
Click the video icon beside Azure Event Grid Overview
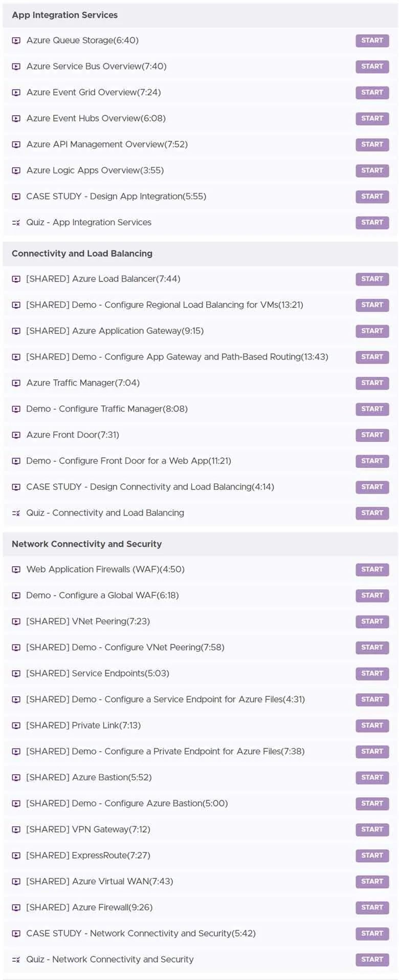click(x=16, y=93)
